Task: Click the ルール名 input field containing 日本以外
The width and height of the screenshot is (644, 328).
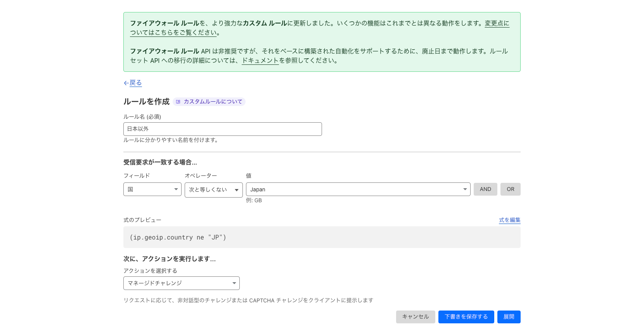Action: (x=223, y=129)
